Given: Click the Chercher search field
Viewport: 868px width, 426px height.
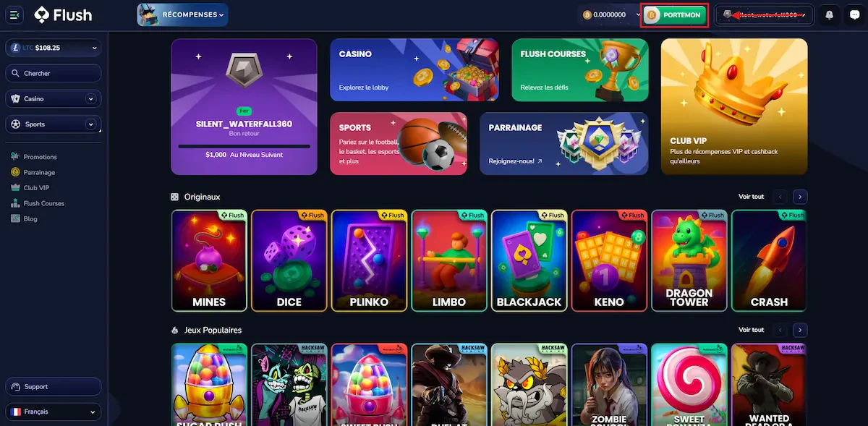Looking at the screenshot, I should pyautogui.click(x=54, y=73).
